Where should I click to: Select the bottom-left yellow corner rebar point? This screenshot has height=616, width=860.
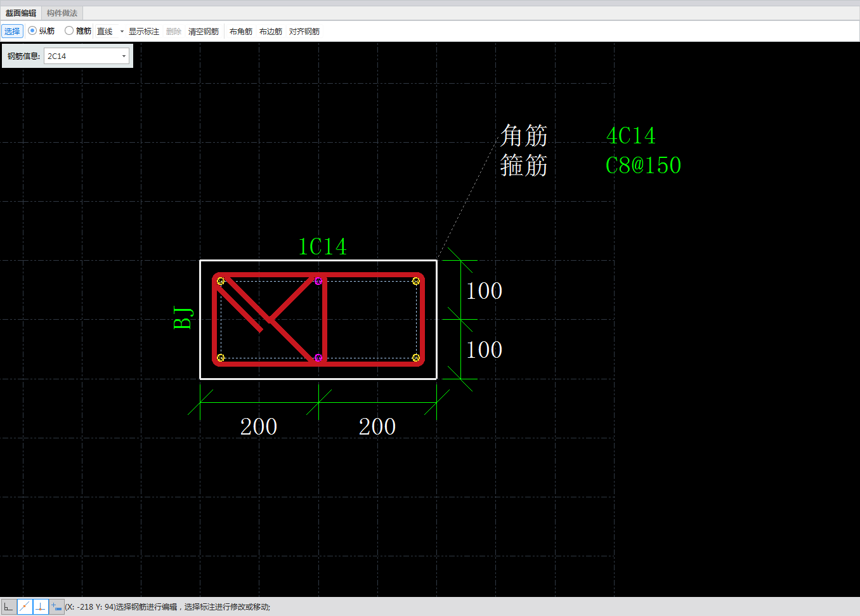click(221, 358)
